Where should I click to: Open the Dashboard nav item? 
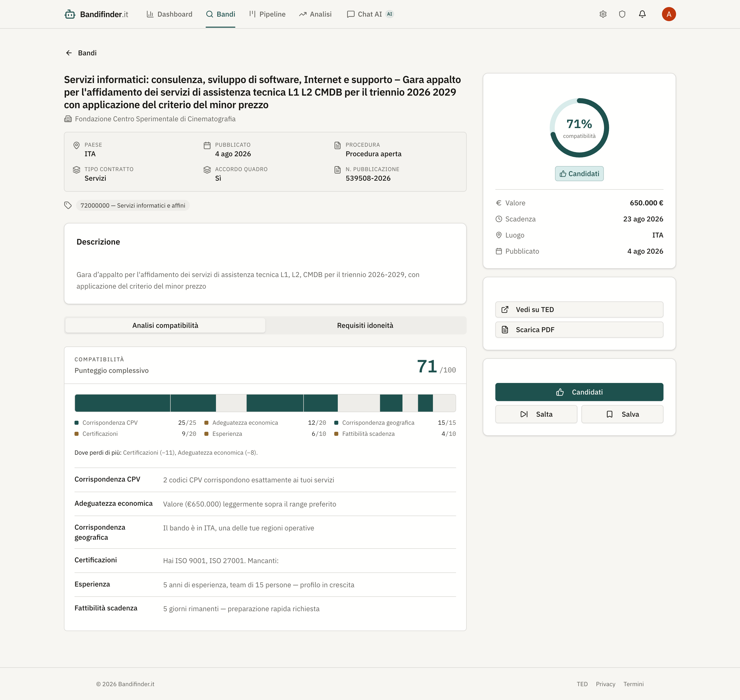[x=169, y=14]
